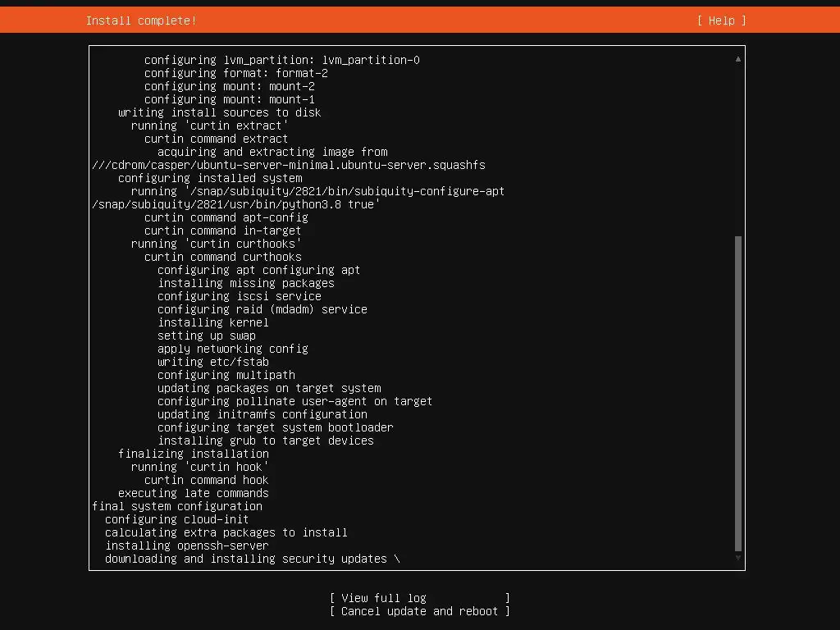Screen dimensions: 840x630
Task: Click 'curtin command extract' line
Action: click(216, 139)
